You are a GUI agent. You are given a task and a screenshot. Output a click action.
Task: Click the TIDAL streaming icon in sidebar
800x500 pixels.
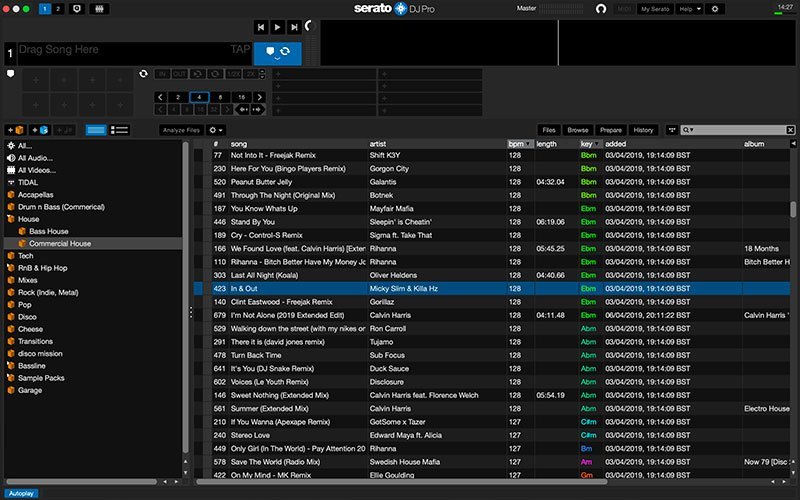click(x=10, y=183)
